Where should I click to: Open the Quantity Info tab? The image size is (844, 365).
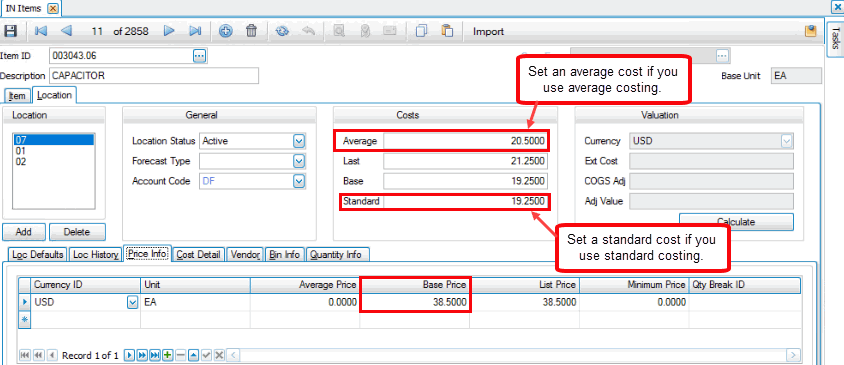coord(337,255)
